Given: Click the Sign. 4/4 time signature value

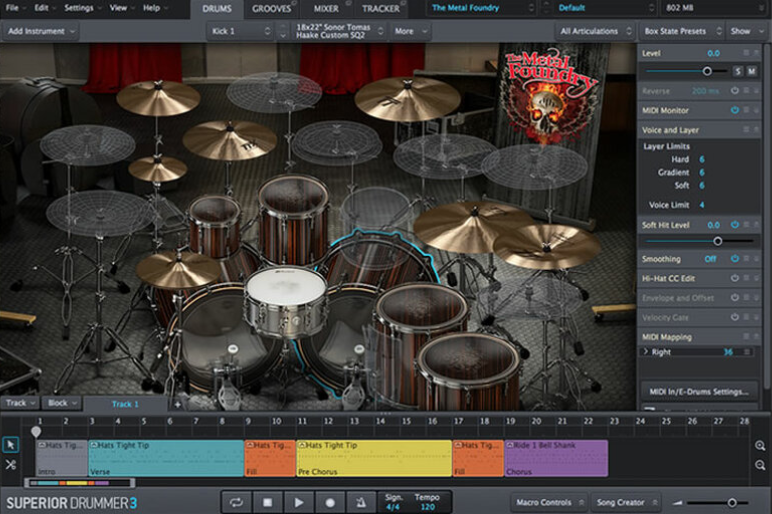Looking at the screenshot, I should click(x=393, y=507).
